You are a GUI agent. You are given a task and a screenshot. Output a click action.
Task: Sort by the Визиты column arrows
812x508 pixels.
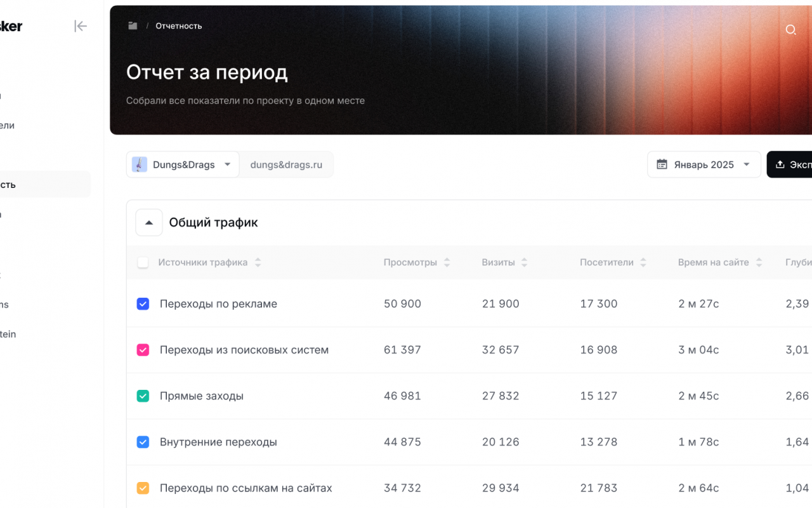(x=524, y=262)
